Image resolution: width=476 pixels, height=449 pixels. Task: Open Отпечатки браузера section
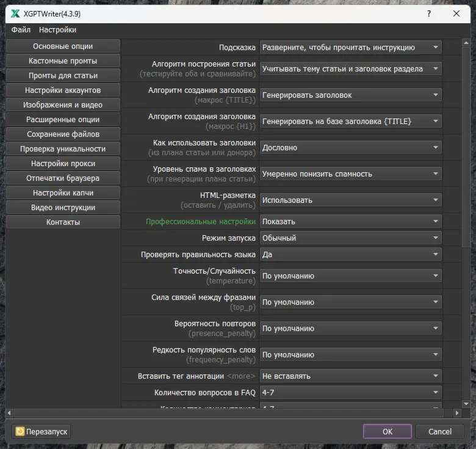(63, 178)
